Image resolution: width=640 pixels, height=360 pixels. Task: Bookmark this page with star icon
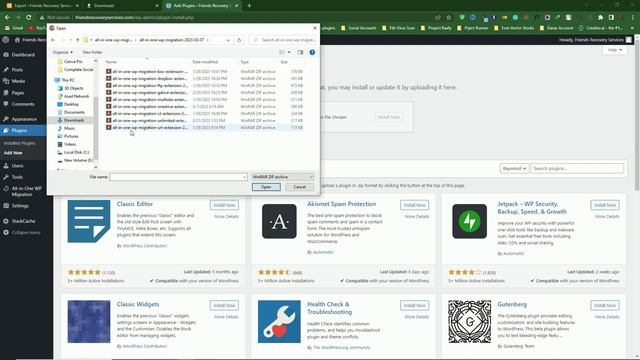[x=449, y=18]
